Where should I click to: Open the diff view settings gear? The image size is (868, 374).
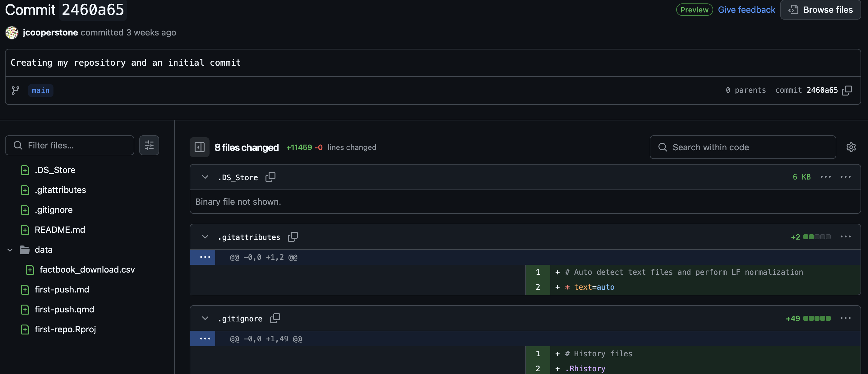tap(851, 147)
